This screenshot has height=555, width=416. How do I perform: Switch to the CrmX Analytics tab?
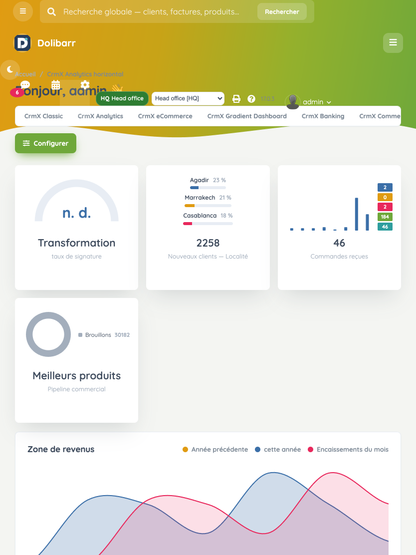tap(100, 116)
